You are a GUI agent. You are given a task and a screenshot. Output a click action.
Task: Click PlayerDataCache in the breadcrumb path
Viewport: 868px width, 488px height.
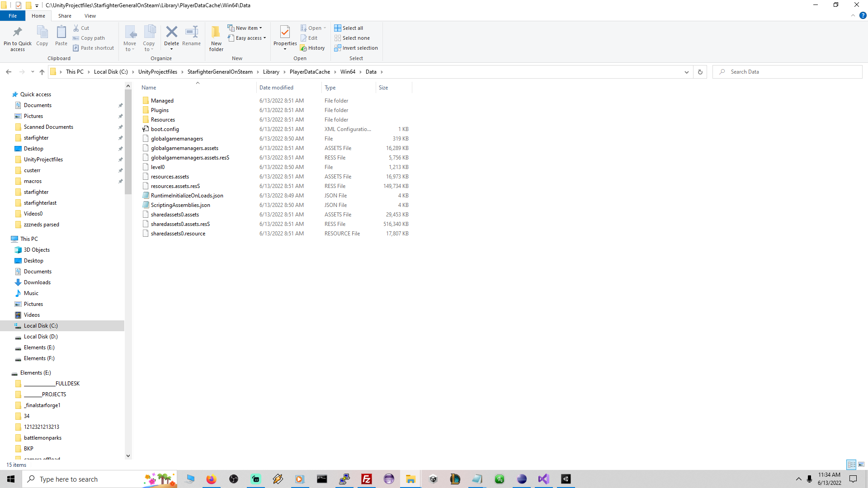310,72
